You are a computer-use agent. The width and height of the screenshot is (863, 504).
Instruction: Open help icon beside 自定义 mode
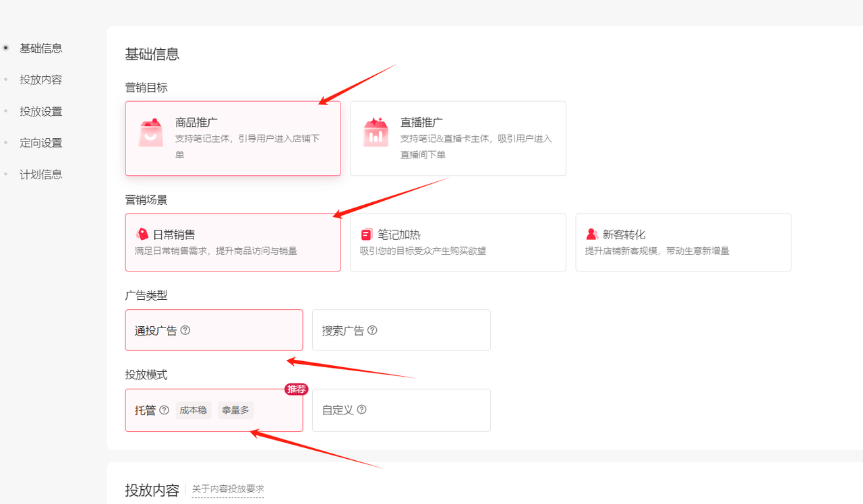click(x=362, y=410)
